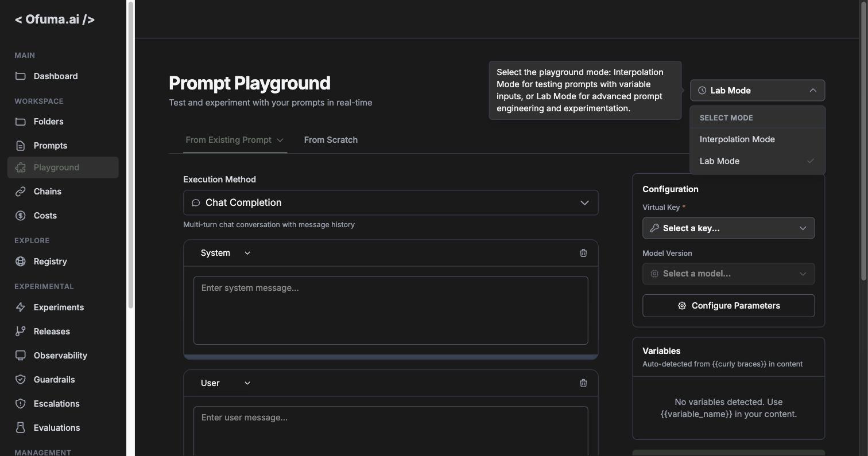This screenshot has height=456, width=868.
Task: Click the Ofuma.ai logo
Action: click(55, 20)
